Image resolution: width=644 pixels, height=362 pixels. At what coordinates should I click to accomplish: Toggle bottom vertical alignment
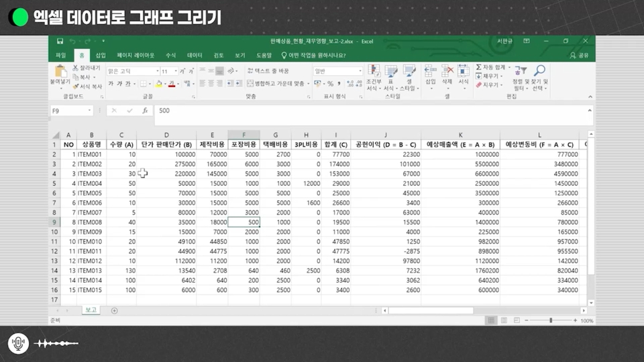(x=220, y=71)
